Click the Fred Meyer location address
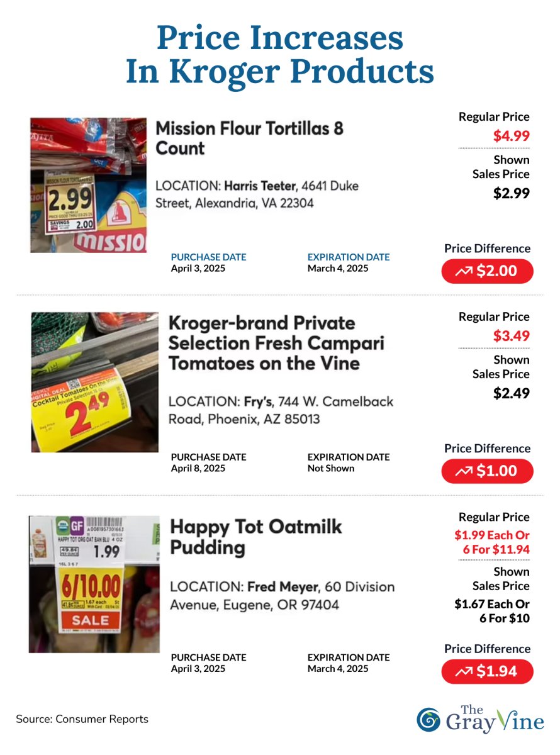560x755 pixels. [282, 596]
